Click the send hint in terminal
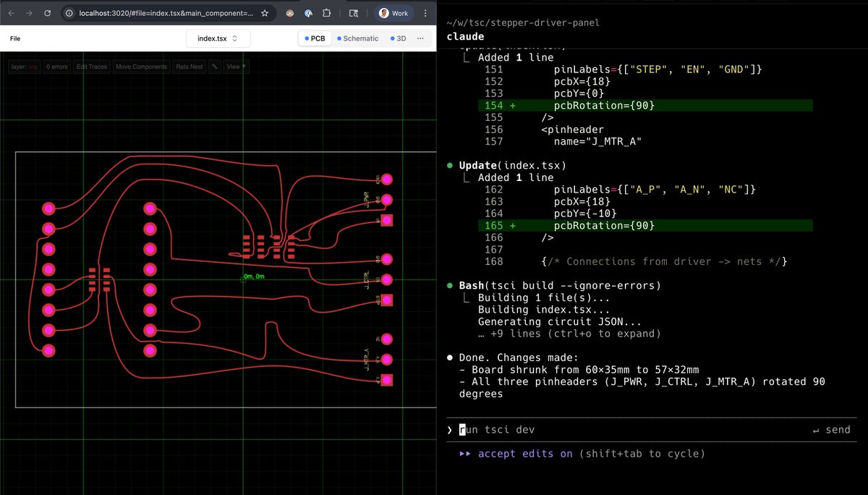 pos(832,430)
